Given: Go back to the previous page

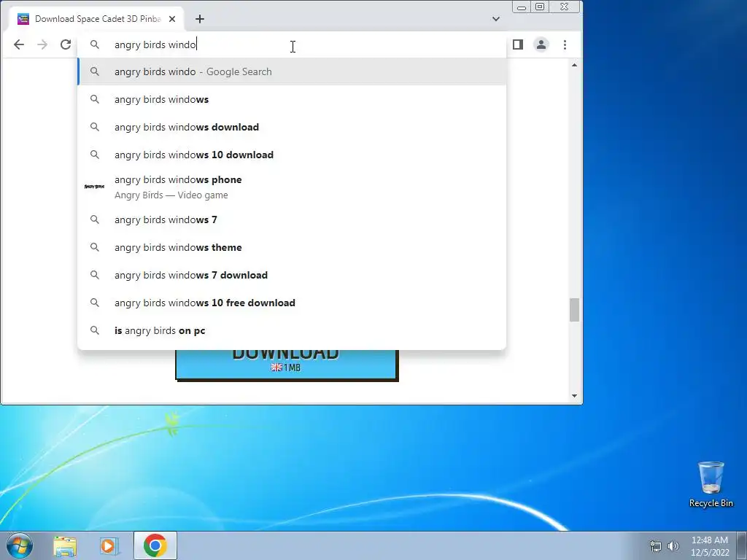Looking at the screenshot, I should (19, 44).
